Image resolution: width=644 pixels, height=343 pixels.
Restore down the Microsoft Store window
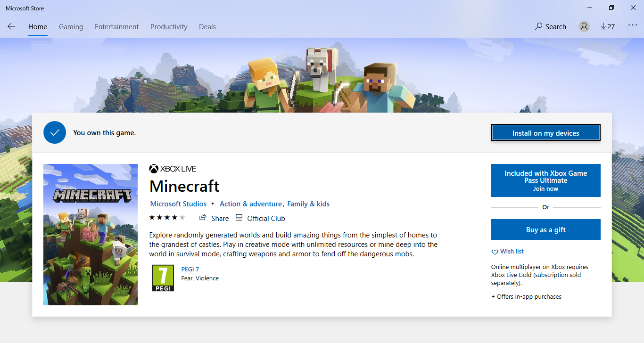611,8
